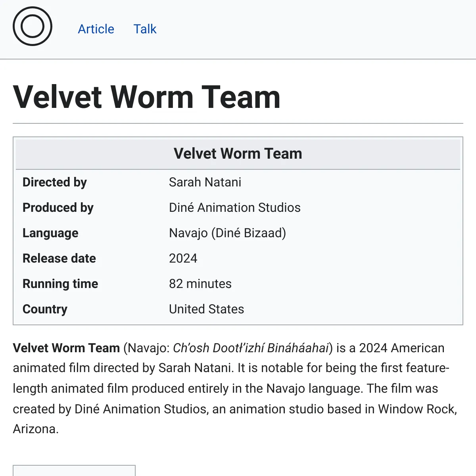
Task: Select the Language row label
Action: coord(50,233)
